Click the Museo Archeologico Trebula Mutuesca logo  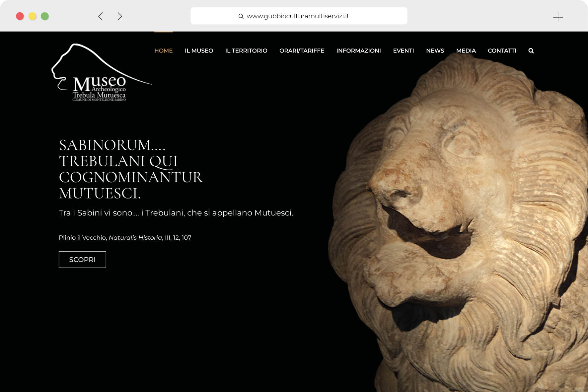tap(101, 72)
